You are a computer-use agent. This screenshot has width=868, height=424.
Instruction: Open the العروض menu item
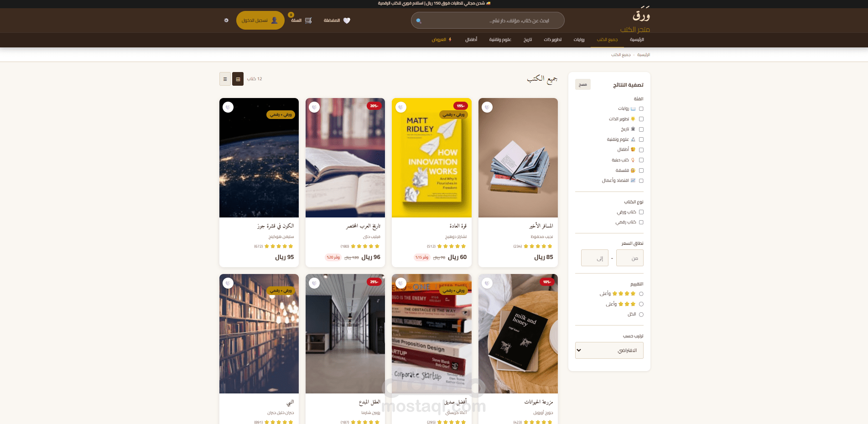[x=442, y=40]
